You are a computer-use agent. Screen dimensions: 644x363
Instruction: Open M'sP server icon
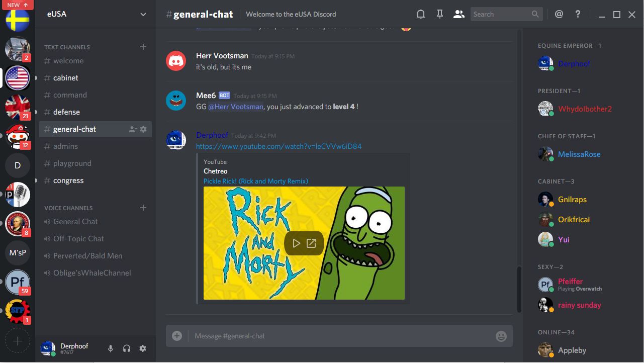pyautogui.click(x=18, y=253)
